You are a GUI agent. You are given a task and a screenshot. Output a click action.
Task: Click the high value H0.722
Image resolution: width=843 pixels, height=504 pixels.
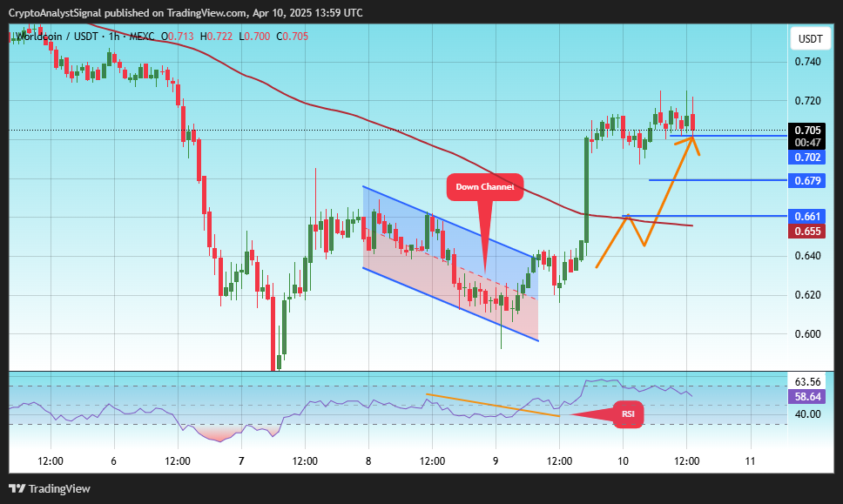tap(216, 37)
